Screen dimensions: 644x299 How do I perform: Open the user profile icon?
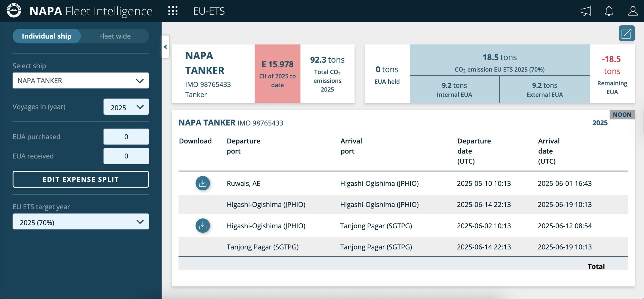pyautogui.click(x=633, y=11)
